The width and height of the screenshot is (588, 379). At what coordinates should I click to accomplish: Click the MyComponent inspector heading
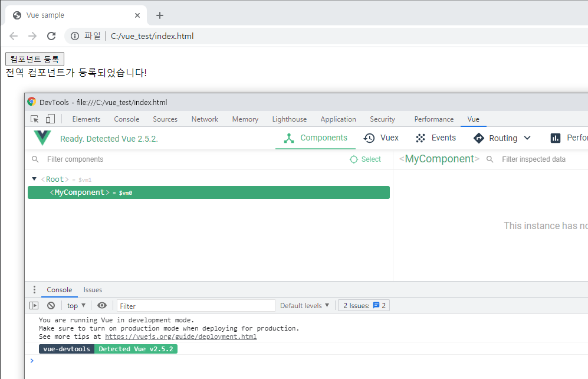(439, 159)
